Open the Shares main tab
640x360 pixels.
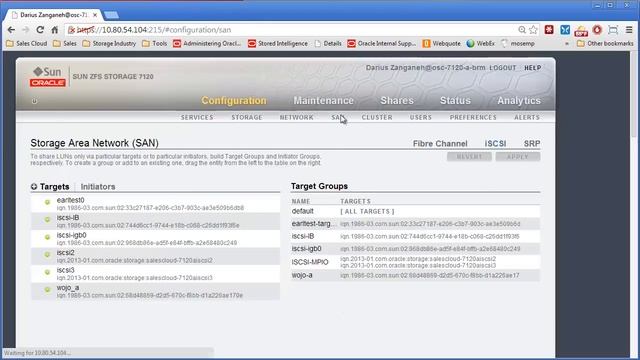pyautogui.click(x=397, y=100)
